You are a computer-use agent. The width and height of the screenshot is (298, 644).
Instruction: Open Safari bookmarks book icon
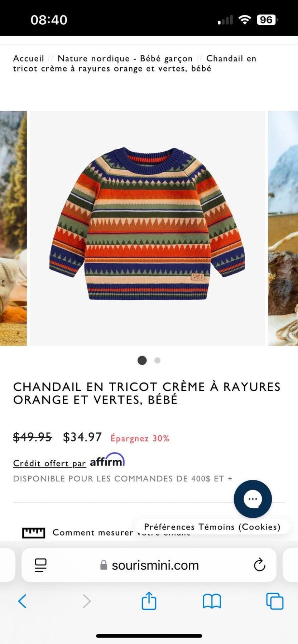(212, 601)
